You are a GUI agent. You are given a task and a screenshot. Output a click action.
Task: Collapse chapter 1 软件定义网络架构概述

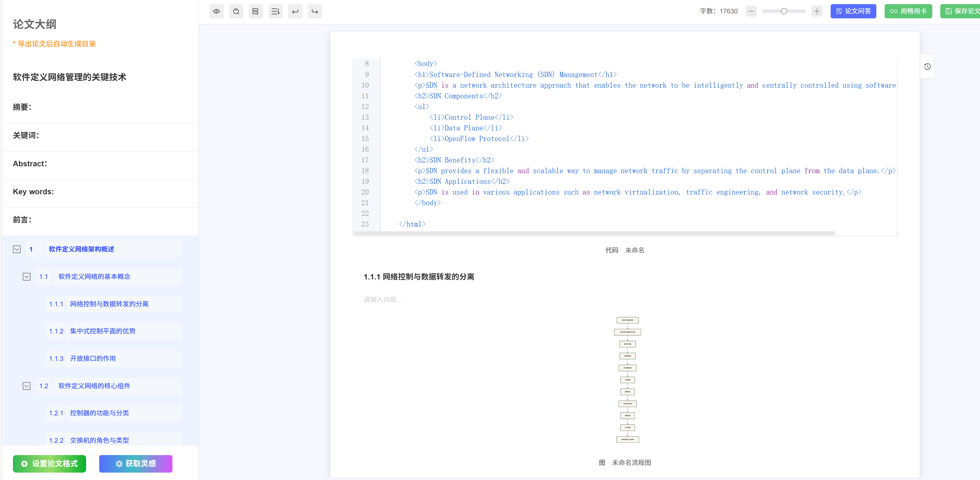(x=17, y=249)
